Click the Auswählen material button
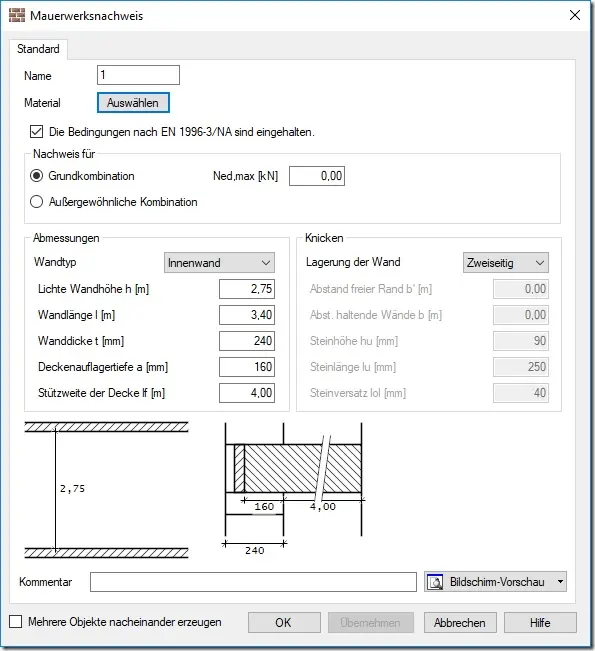 133,103
